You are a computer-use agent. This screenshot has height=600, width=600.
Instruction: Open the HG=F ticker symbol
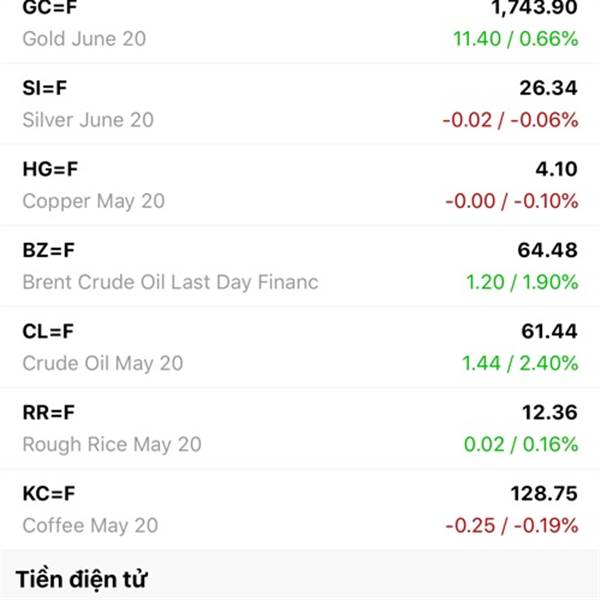[50, 169]
